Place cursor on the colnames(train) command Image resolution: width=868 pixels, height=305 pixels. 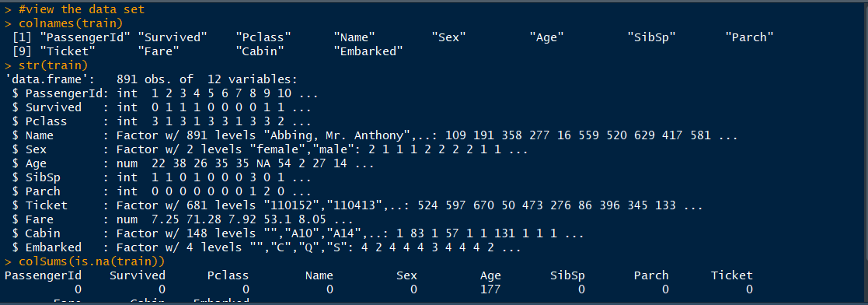71,23
